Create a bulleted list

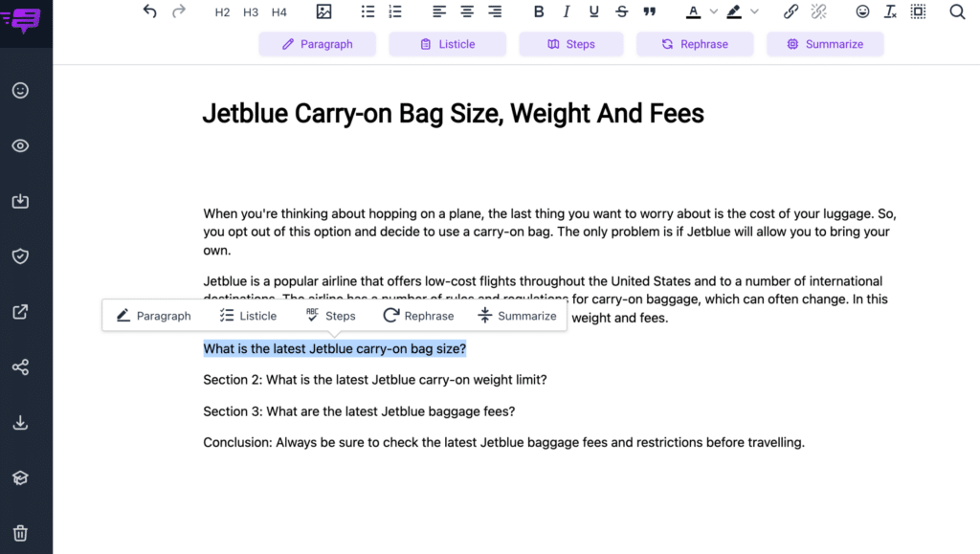[x=367, y=11]
